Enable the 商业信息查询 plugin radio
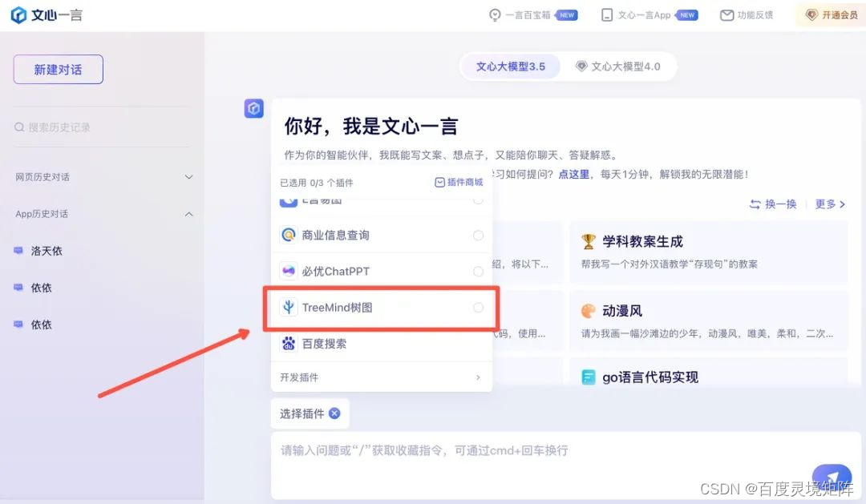The image size is (866, 504). pyautogui.click(x=478, y=236)
